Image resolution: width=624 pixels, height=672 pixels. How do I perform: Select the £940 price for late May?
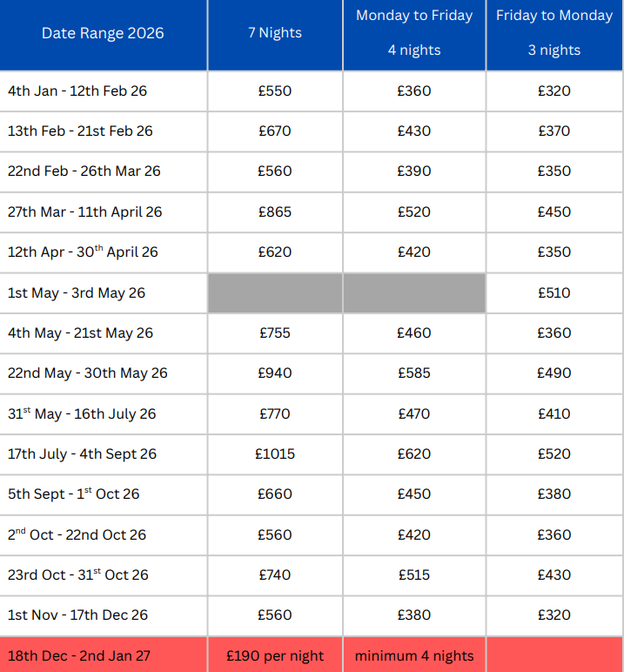coord(275,373)
